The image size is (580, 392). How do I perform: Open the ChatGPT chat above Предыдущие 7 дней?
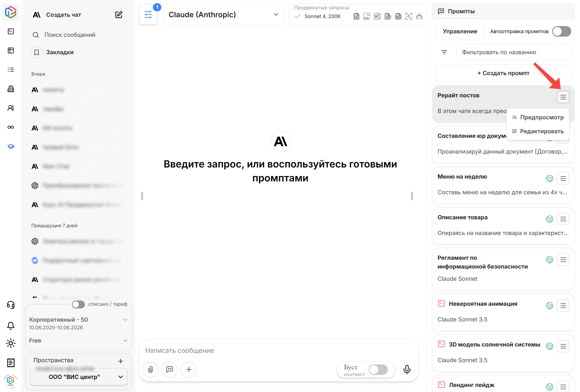[77, 185]
